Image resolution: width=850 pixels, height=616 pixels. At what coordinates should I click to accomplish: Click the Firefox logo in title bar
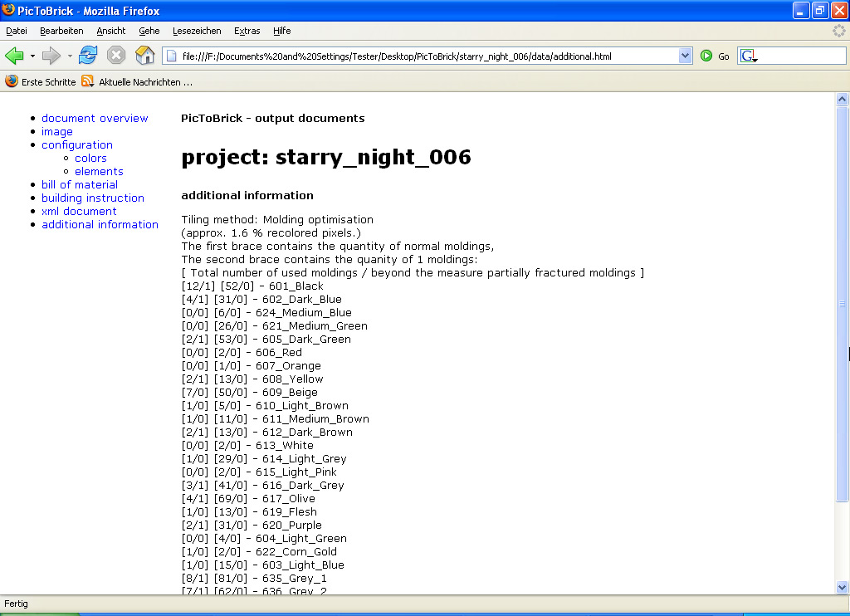[8, 10]
